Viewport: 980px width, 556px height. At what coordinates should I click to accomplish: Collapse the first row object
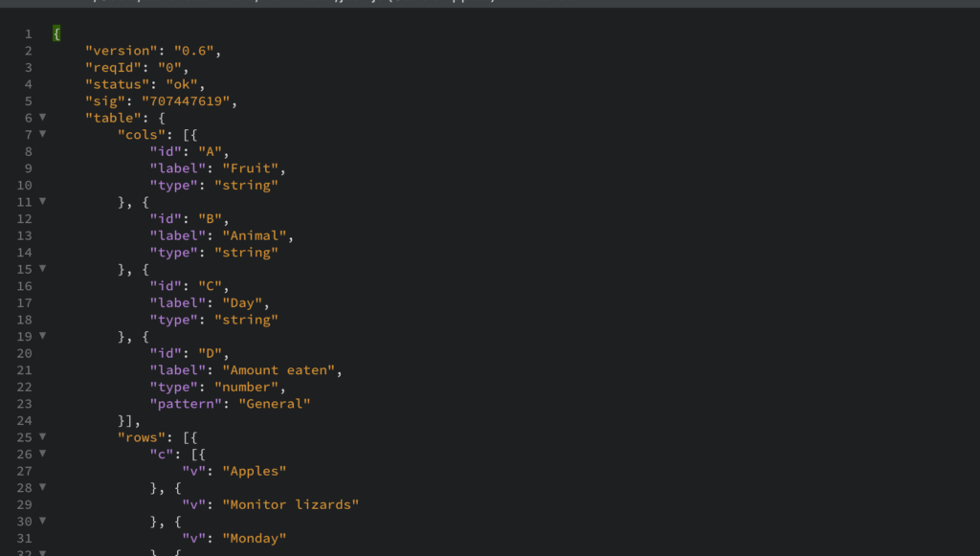(x=42, y=454)
